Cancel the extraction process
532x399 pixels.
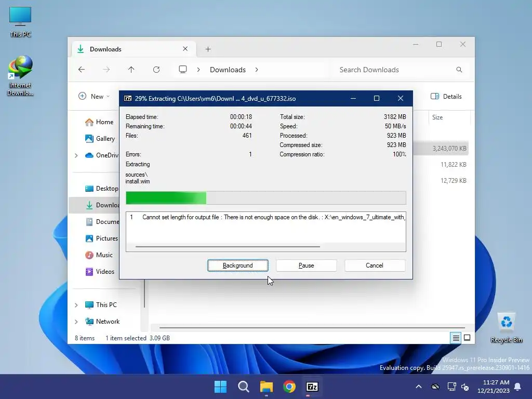click(375, 265)
